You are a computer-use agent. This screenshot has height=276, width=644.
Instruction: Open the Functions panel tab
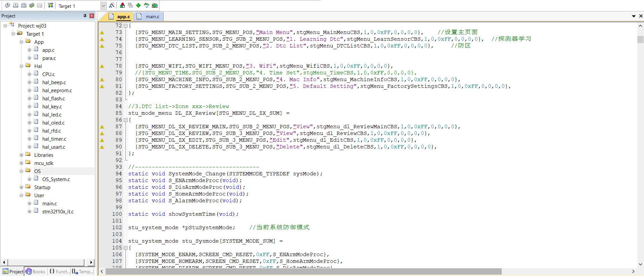click(x=59, y=272)
